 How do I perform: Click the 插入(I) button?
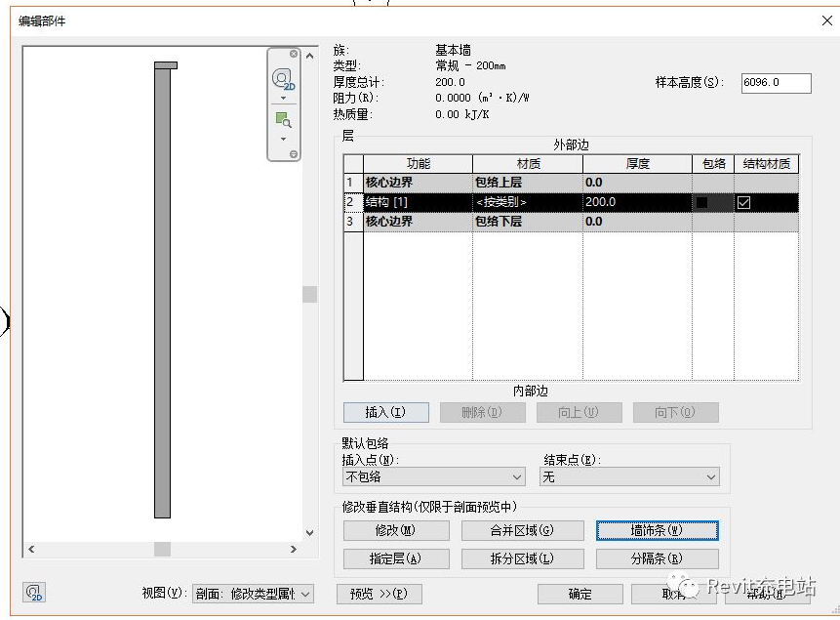[x=385, y=412]
